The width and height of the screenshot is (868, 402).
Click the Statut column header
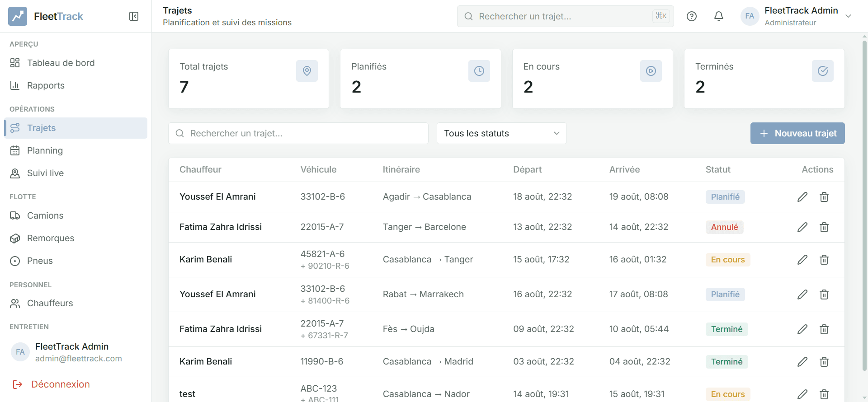718,169
